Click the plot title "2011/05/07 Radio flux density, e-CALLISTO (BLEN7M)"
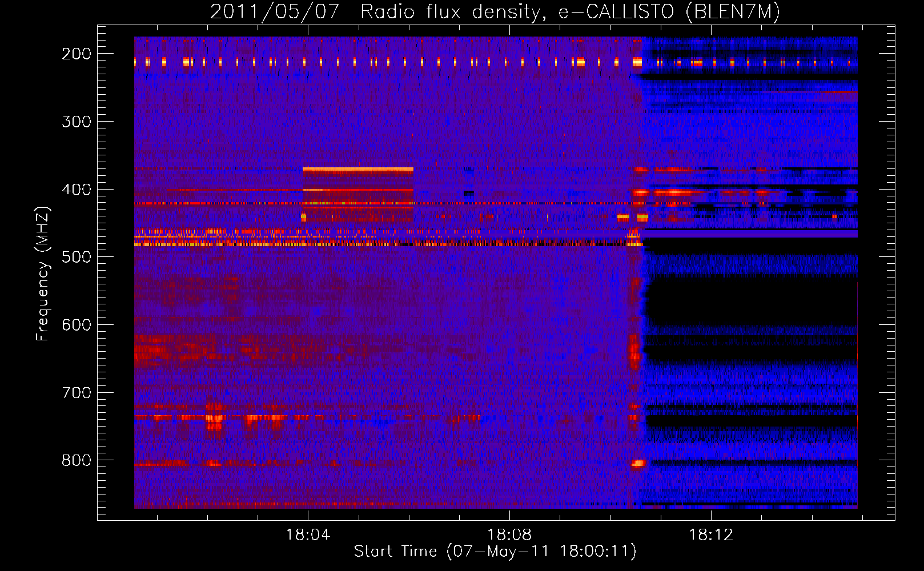 495,11
